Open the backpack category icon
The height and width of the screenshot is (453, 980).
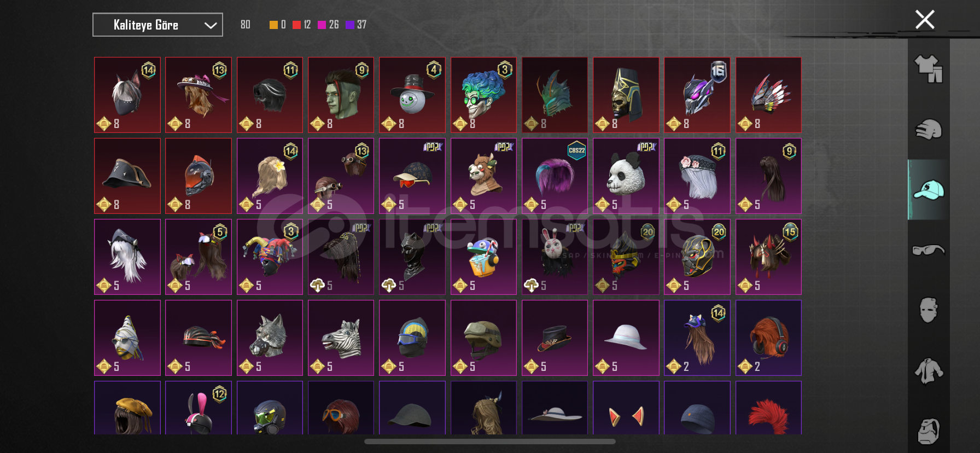click(928, 431)
